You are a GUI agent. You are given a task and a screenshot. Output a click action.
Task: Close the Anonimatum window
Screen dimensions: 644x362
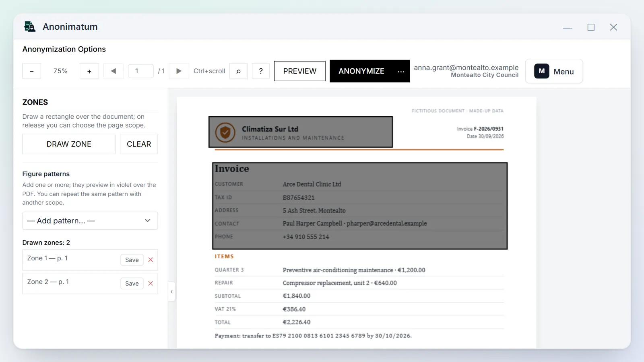(613, 27)
